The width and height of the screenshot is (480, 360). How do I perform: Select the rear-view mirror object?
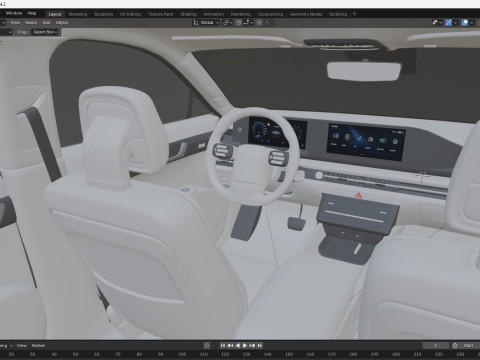click(x=364, y=71)
